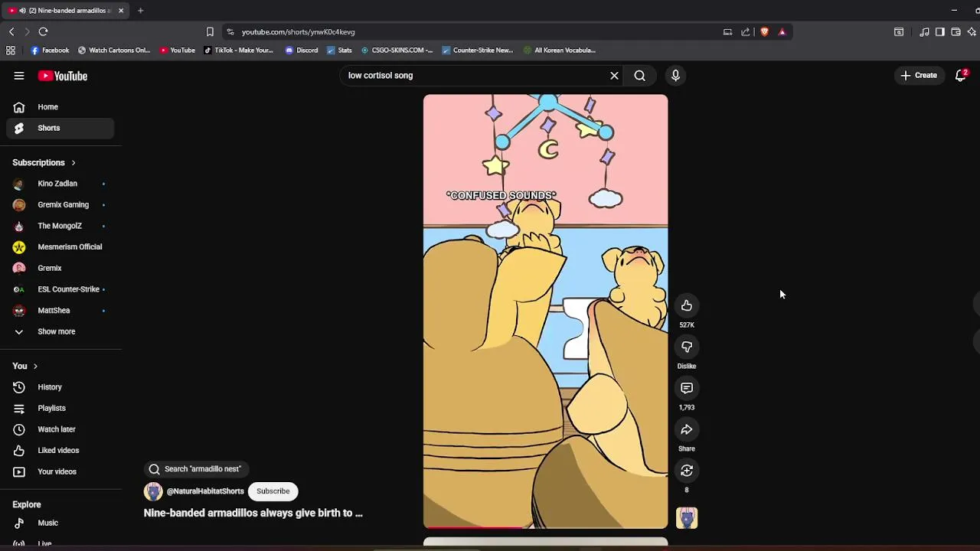Bookmark this page icon
Image resolution: width=980 pixels, height=551 pixels.
210,31
